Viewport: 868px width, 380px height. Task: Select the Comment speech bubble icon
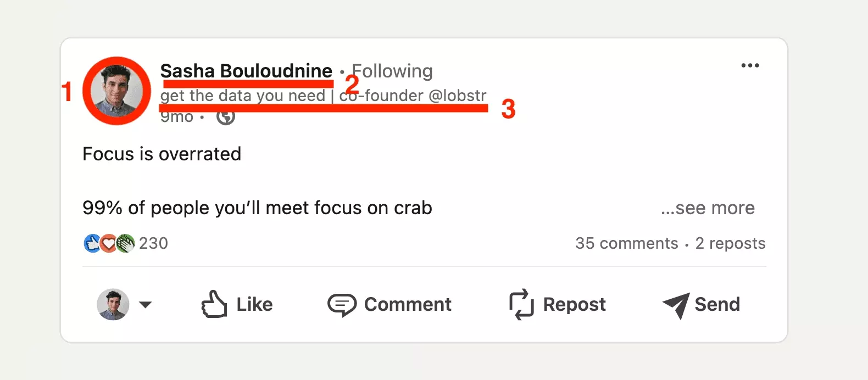pyautogui.click(x=342, y=304)
